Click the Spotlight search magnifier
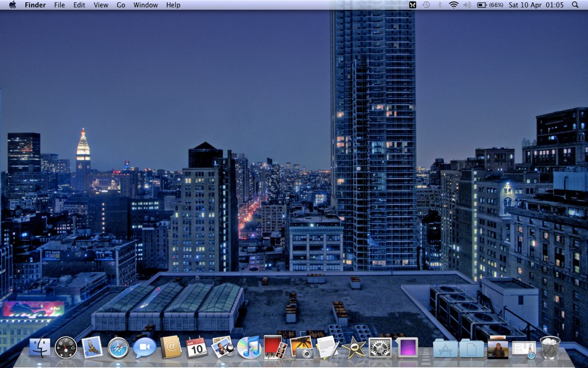Screen dimensions: 588x368 [x=575, y=5]
